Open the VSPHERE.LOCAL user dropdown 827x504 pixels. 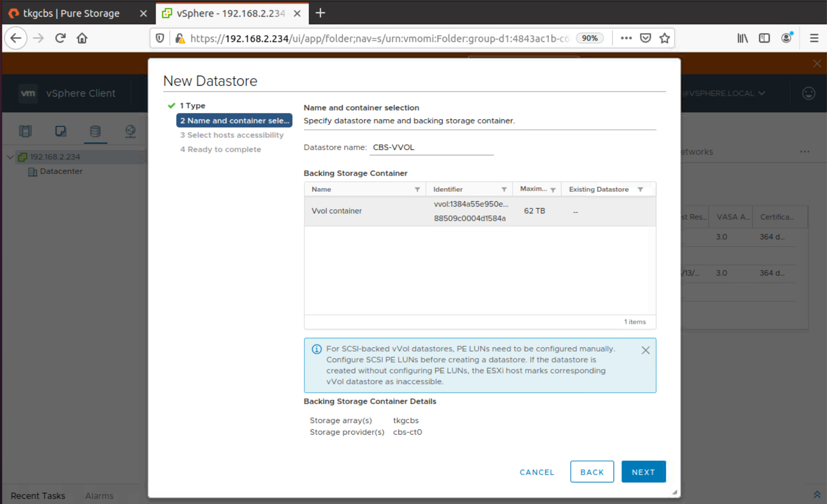[724, 94]
